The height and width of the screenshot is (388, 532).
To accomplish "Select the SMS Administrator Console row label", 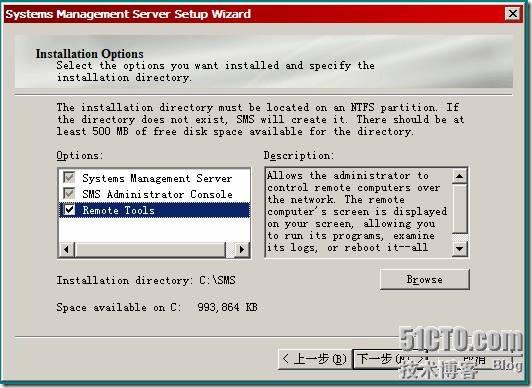I will tap(157, 194).
